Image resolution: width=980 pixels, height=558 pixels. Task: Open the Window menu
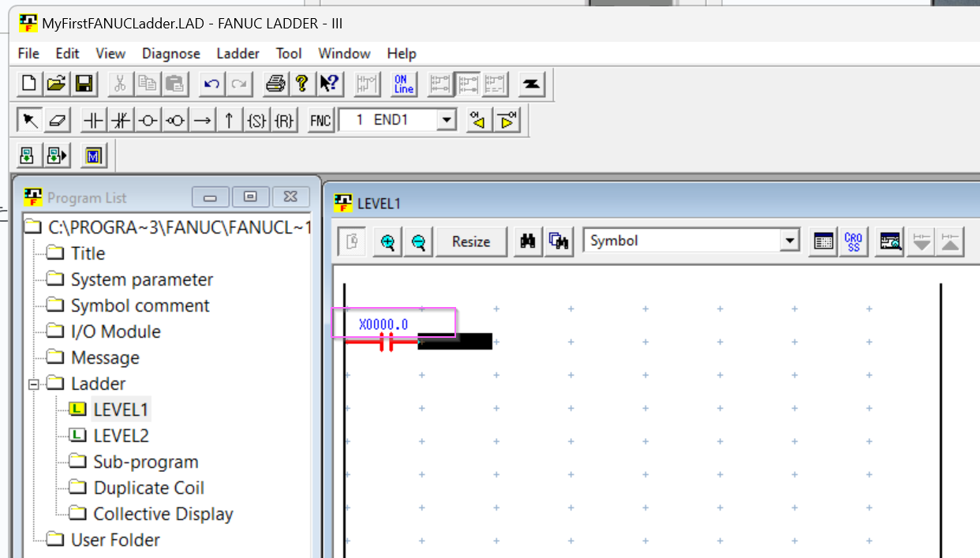point(344,54)
